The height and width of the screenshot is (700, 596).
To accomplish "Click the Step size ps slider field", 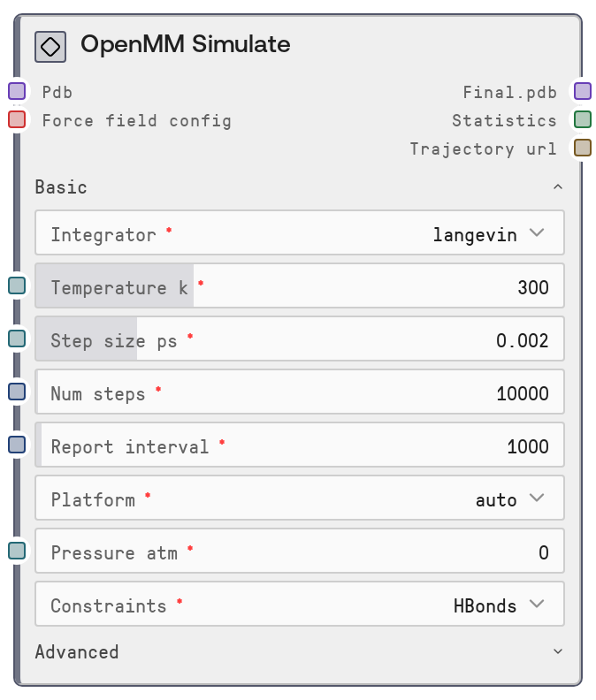I will 299,340.
